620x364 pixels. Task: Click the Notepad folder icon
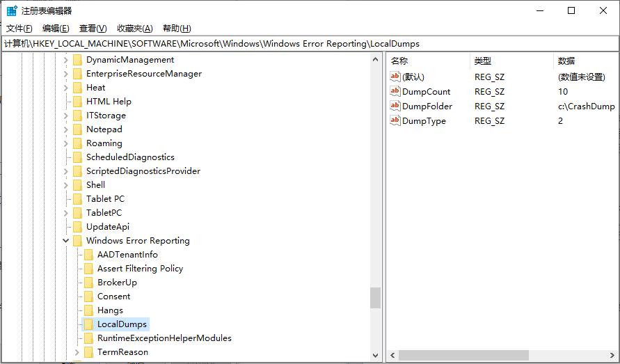click(77, 129)
